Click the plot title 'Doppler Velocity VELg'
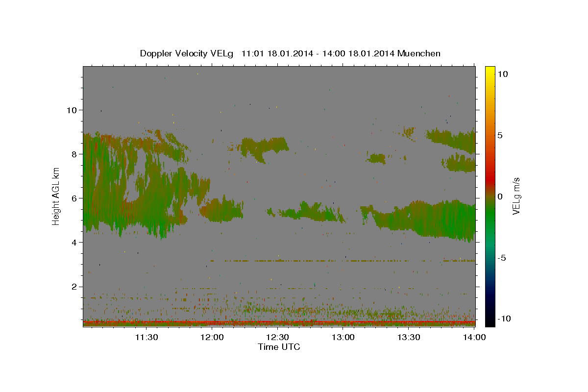This screenshot has width=588, height=392. tap(187, 53)
